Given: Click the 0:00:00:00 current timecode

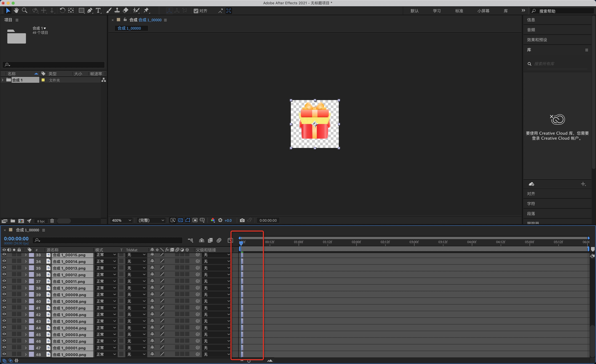Looking at the screenshot, I should 16,239.
